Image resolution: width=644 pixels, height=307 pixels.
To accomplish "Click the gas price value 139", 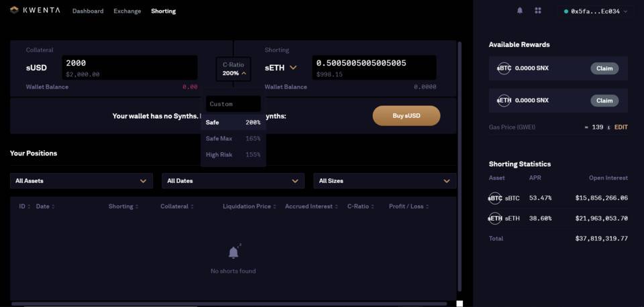I will (x=597, y=127).
